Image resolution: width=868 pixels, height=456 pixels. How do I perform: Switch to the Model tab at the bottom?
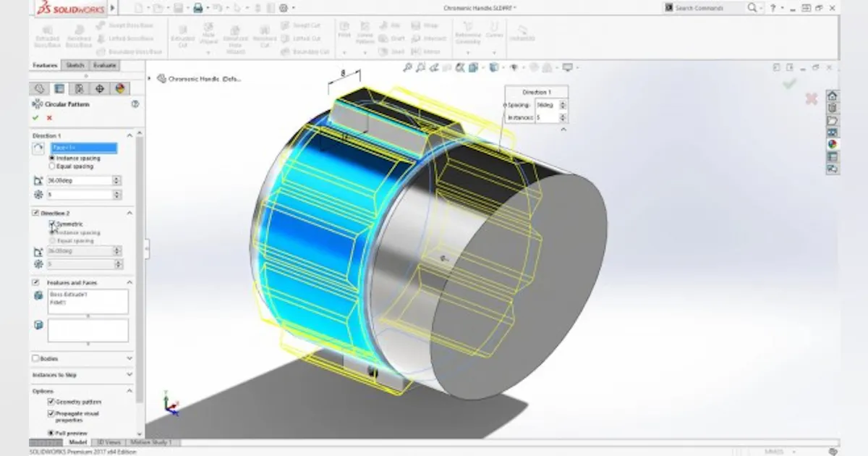(77, 442)
